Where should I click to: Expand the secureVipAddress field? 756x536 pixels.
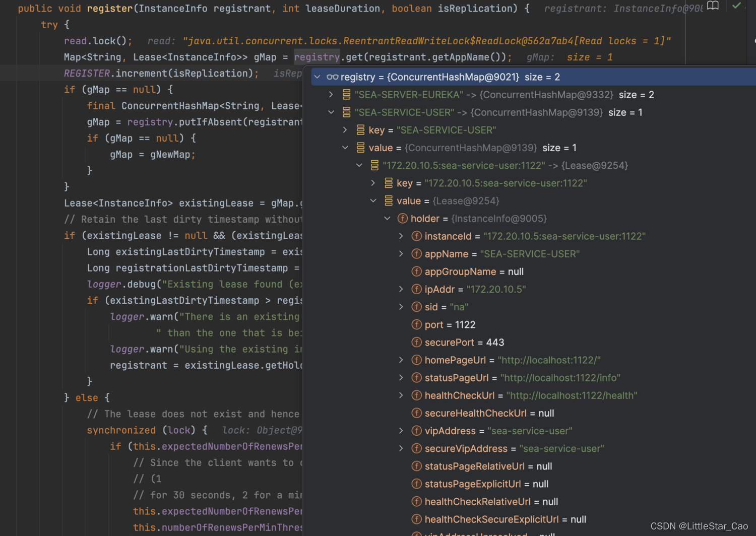pos(401,448)
